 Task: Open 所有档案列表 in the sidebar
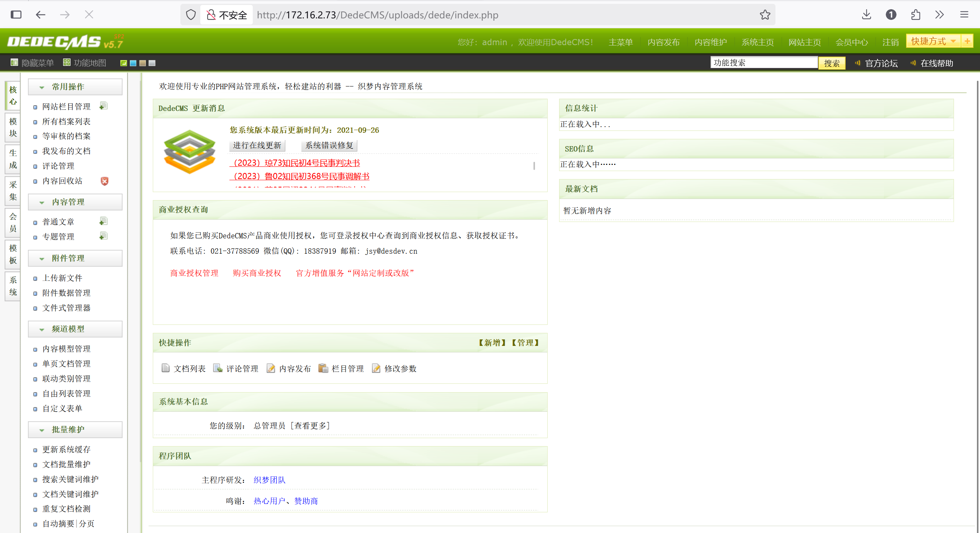pos(66,121)
